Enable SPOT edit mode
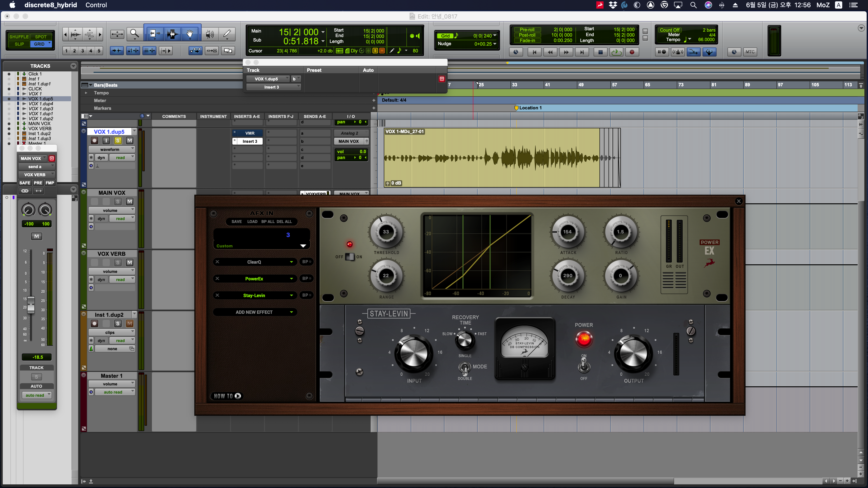The image size is (868, 488). [41, 37]
